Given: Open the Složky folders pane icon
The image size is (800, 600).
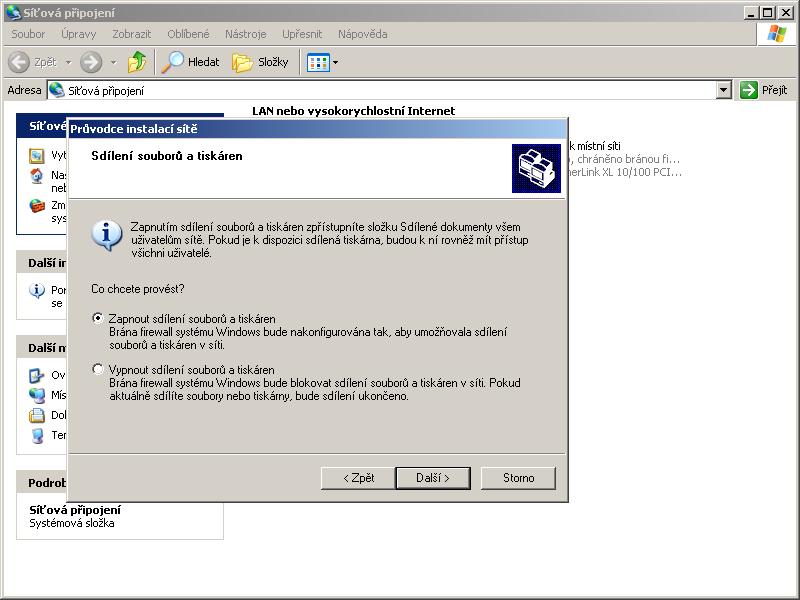Looking at the screenshot, I should click(243, 62).
